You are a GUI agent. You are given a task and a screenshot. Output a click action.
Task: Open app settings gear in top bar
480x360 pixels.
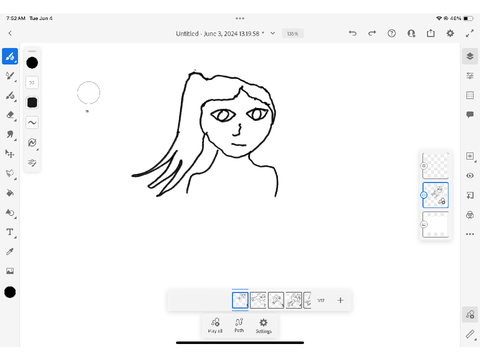450,33
